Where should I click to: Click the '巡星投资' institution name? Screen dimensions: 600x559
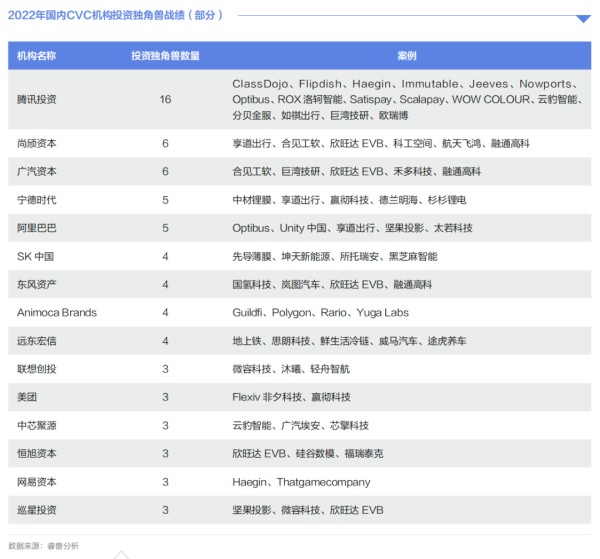pyautogui.click(x=37, y=510)
